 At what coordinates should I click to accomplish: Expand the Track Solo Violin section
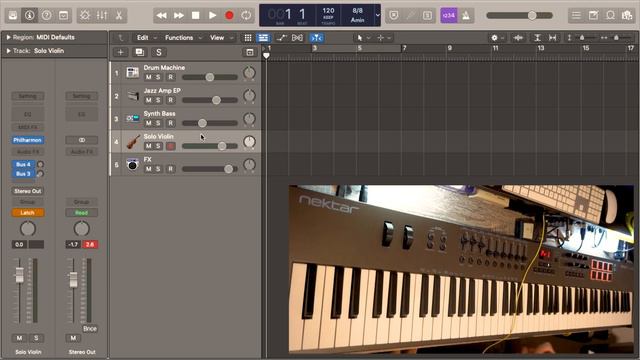pyautogui.click(x=8, y=51)
